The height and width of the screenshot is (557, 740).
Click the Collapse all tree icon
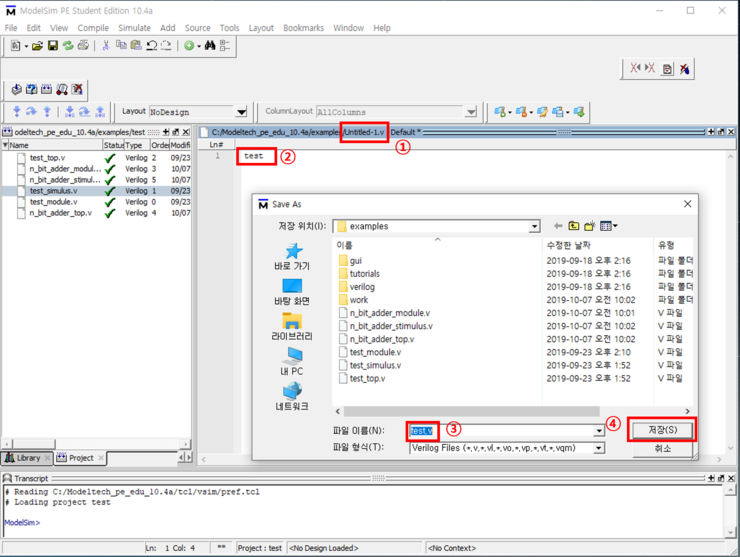pyautogui.click(x=225, y=45)
